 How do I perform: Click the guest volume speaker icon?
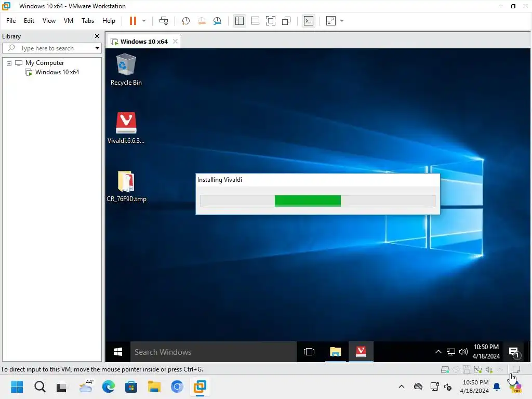[x=463, y=352]
